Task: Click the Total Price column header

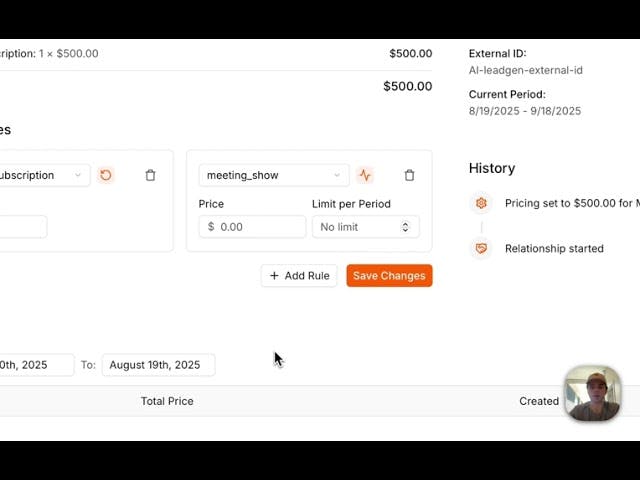Action: 167,401
